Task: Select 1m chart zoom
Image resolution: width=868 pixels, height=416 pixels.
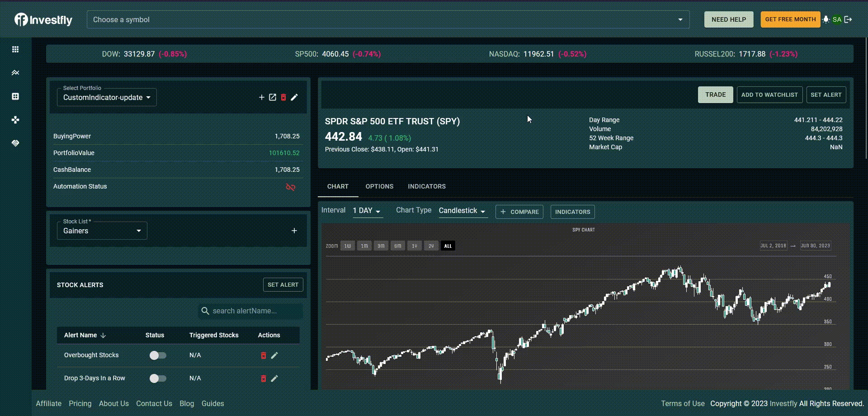Action: (x=364, y=246)
